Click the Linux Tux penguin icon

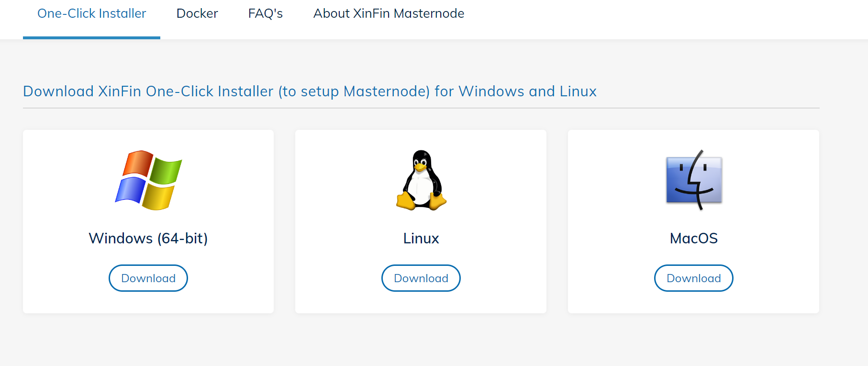pyautogui.click(x=421, y=180)
